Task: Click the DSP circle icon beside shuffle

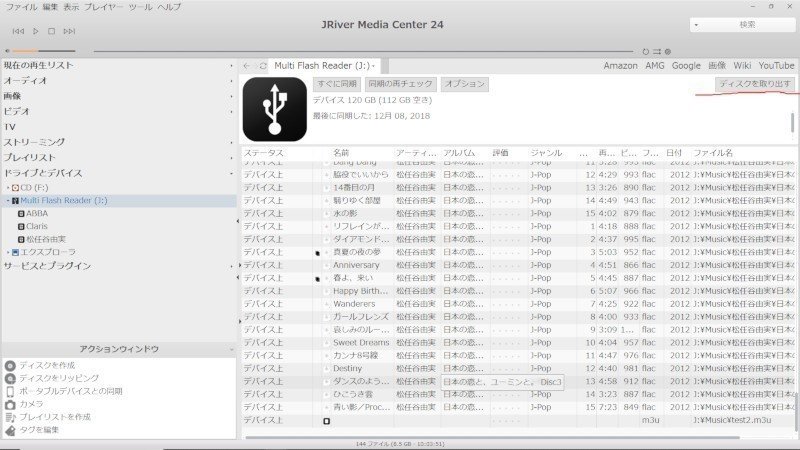Action: coord(667,52)
